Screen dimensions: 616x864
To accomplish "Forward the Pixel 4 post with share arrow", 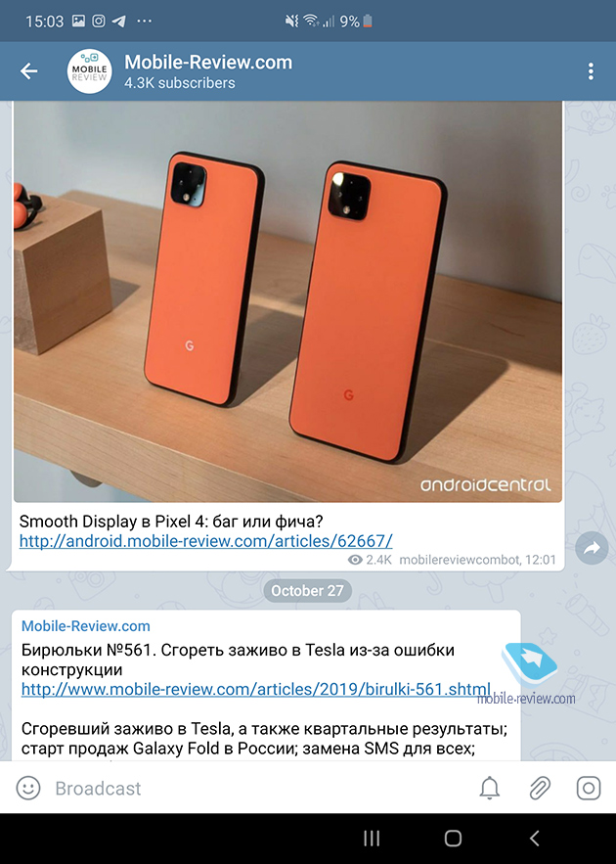I will 592,548.
